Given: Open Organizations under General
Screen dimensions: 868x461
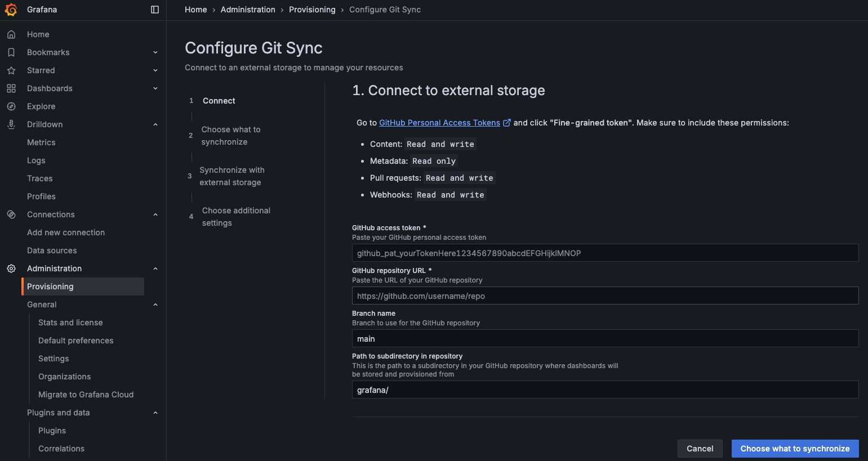Looking at the screenshot, I should click(65, 377).
